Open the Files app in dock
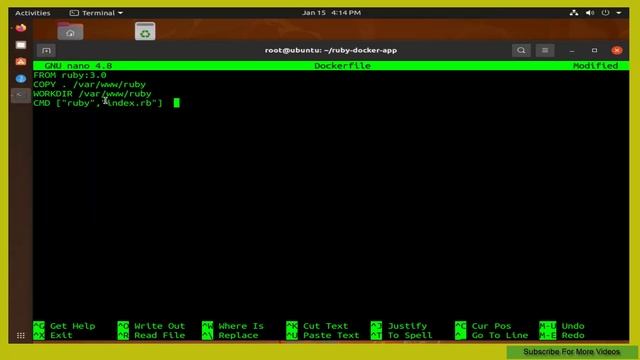 pos(21,45)
